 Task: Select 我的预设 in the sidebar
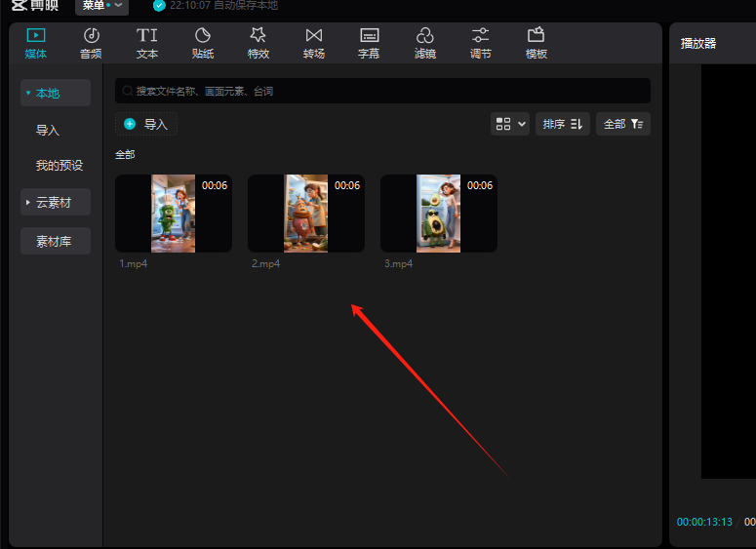tap(60, 166)
